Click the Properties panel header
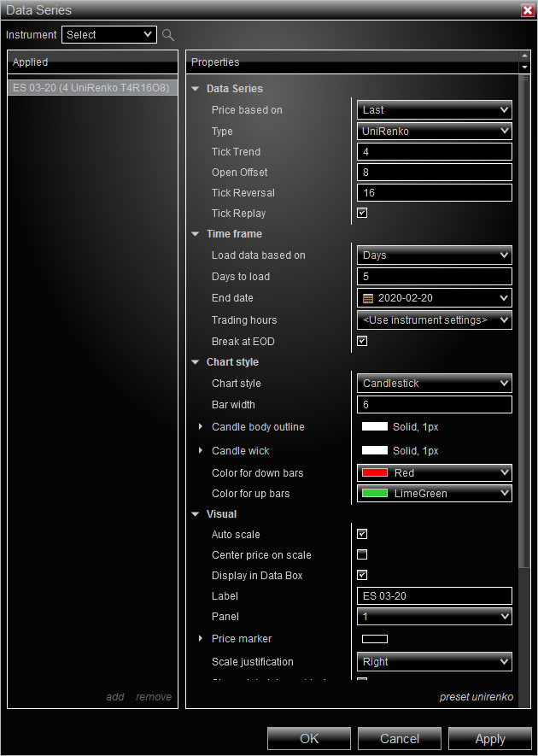Viewport: 538px width, 756px height. [353, 62]
